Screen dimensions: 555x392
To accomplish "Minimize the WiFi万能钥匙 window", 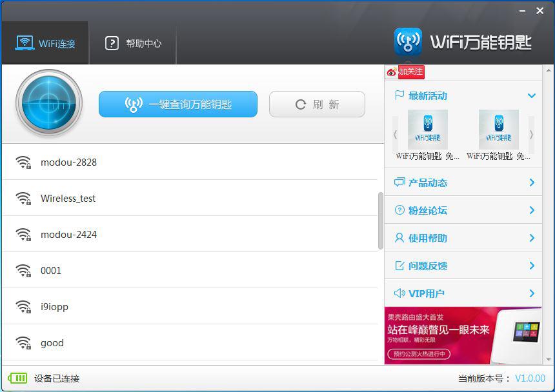I will tap(523, 11).
